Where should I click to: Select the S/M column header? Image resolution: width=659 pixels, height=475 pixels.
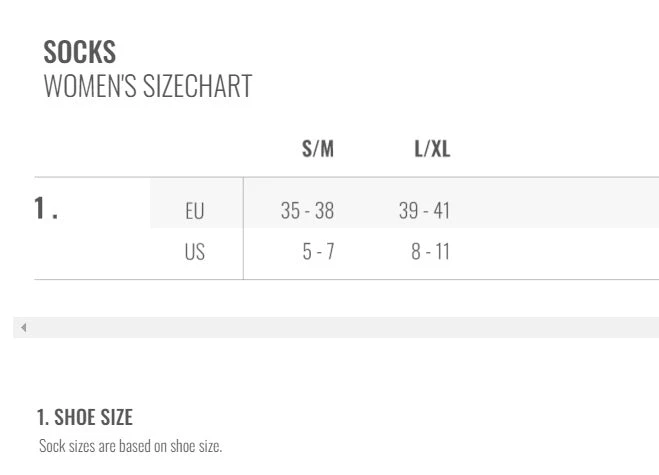point(318,150)
